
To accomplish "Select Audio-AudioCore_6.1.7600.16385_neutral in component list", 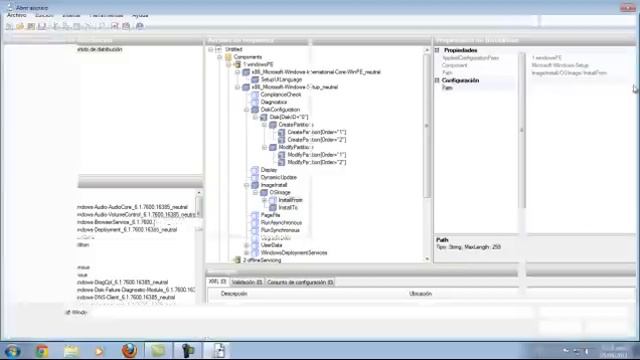I will tap(132, 207).
